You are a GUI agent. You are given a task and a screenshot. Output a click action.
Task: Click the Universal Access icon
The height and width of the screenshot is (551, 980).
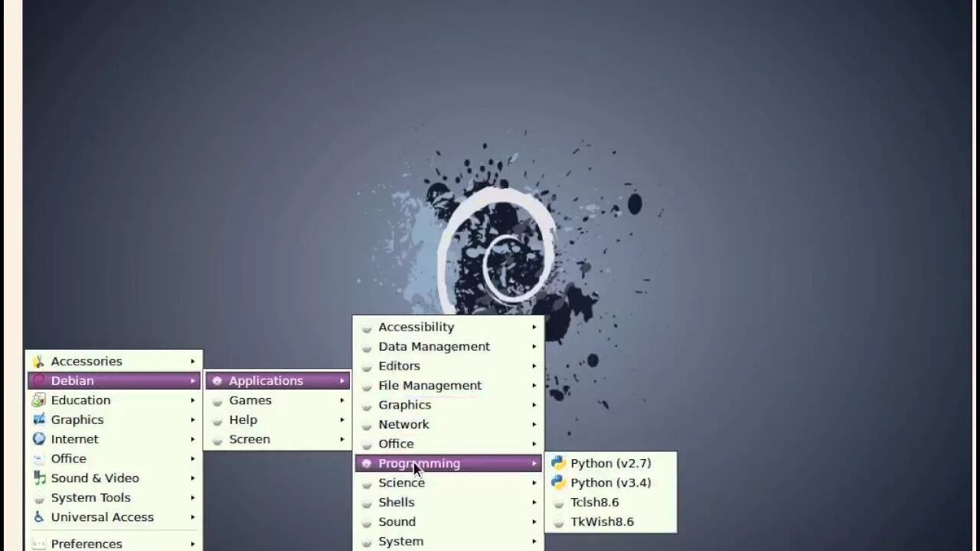click(38, 517)
